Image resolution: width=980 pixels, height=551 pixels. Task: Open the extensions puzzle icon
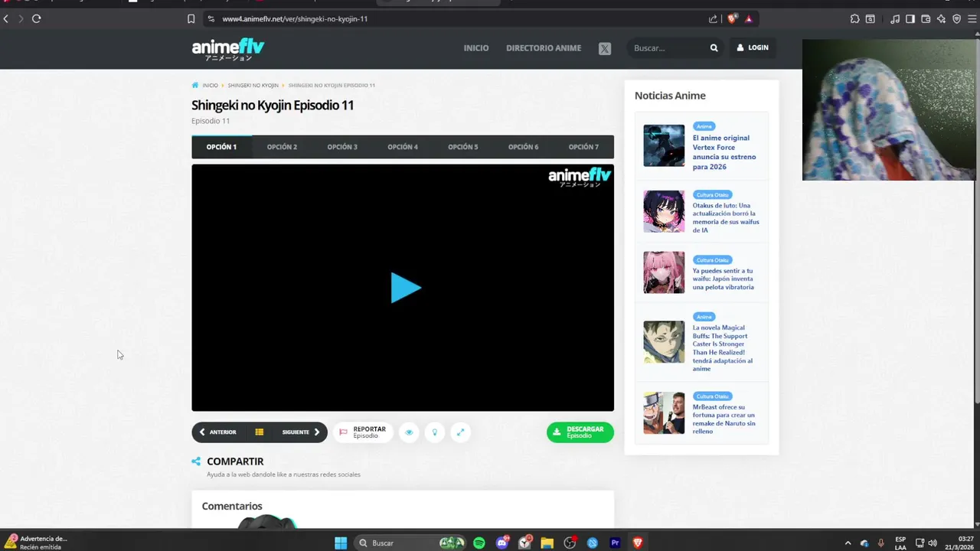855,18
